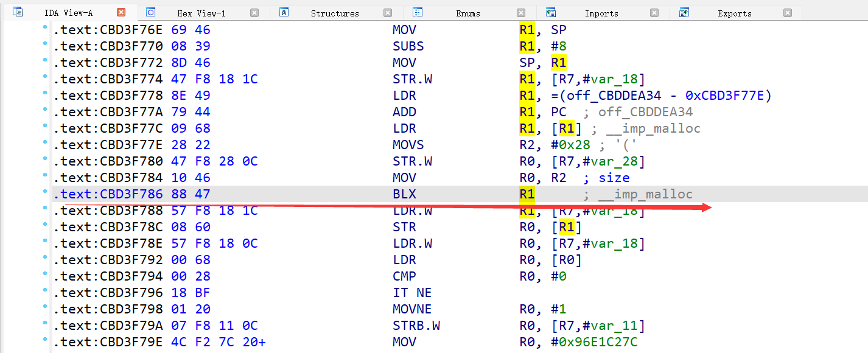Switch to the Hex View-1 tab
This screenshot has height=353, width=868.
[201, 13]
